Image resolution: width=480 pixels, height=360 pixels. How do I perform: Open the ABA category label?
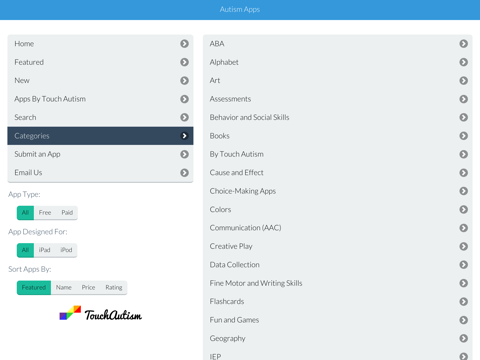(217, 44)
